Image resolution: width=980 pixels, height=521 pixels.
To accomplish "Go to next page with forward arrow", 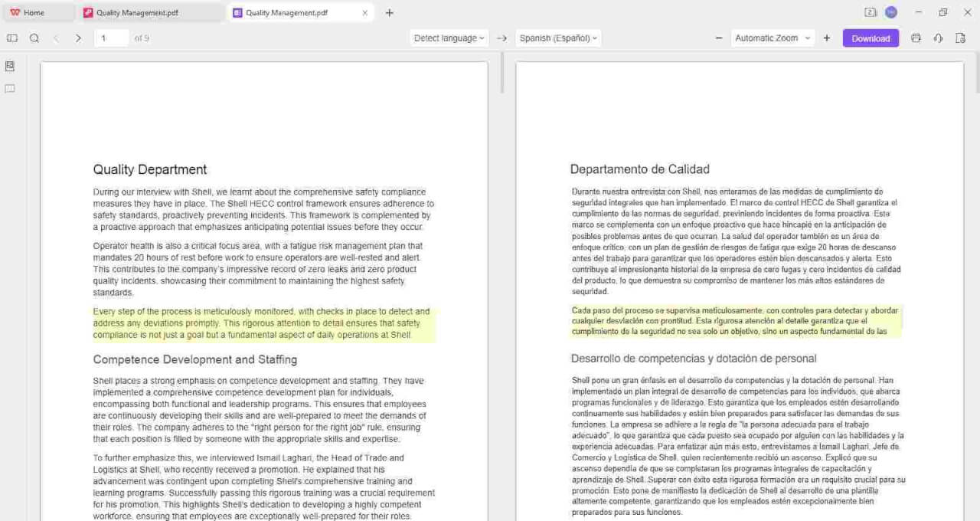I will (x=78, y=38).
